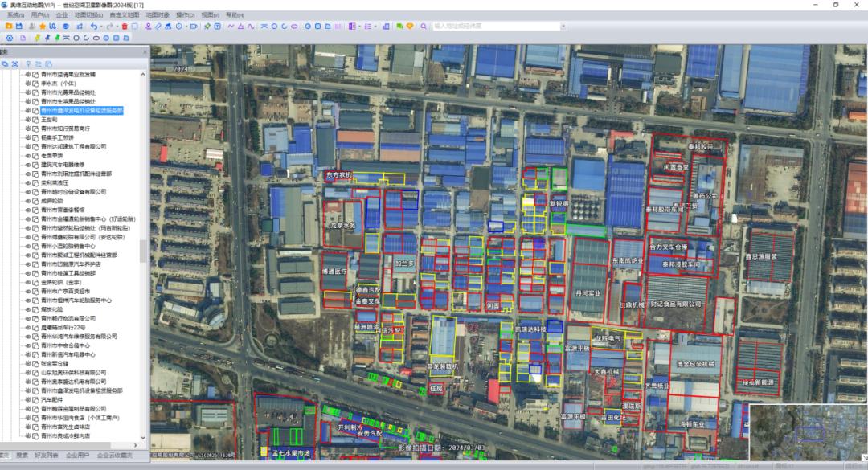
Task: Toggle eye visibility for 威狮轮胎 entry
Action: point(27,201)
